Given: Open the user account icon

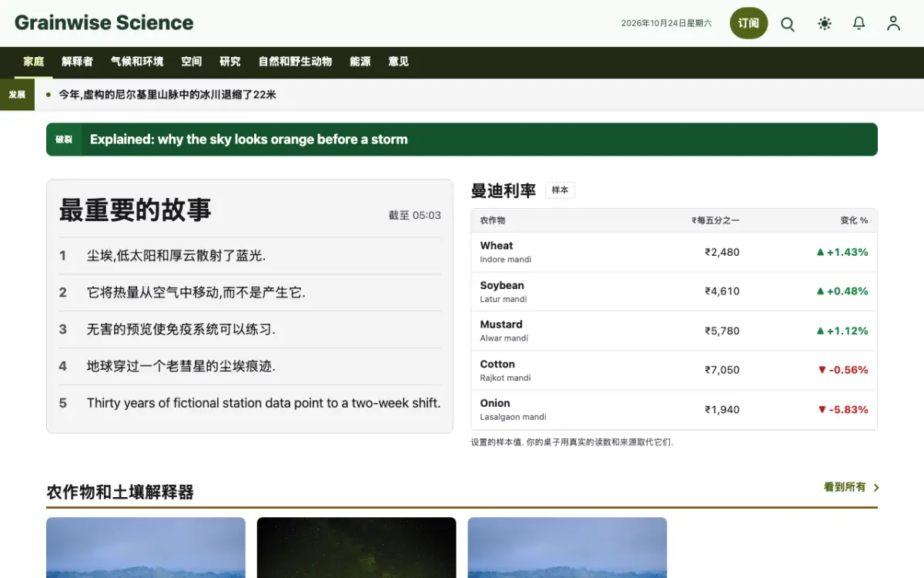Looking at the screenshot, I should [x=893, y=24].
